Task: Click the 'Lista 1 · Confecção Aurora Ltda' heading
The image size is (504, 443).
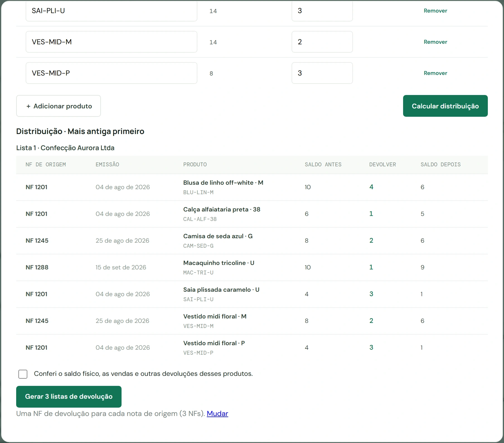Action: pos(65,148)
